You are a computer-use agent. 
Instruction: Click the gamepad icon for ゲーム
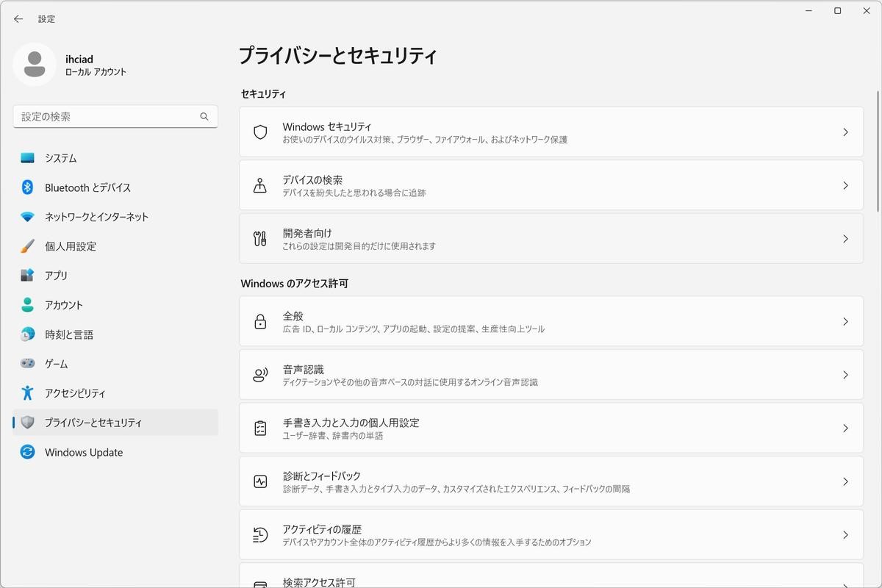(x=27, y=364)
